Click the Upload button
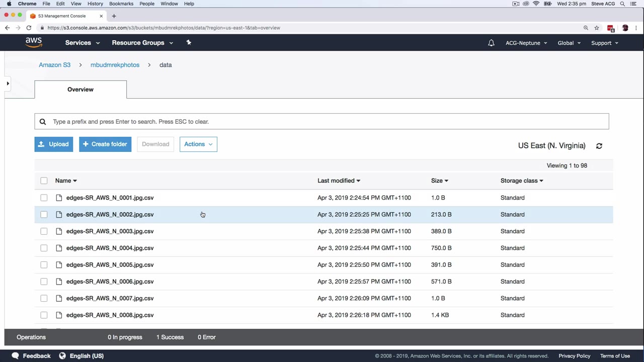This screenshot has height=362, width=644. pos(54,144)
